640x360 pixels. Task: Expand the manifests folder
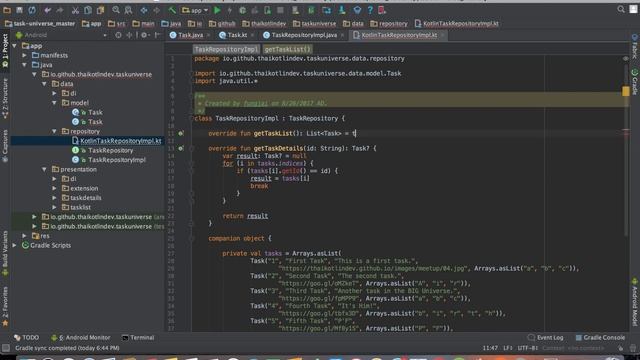pos(25,55)
